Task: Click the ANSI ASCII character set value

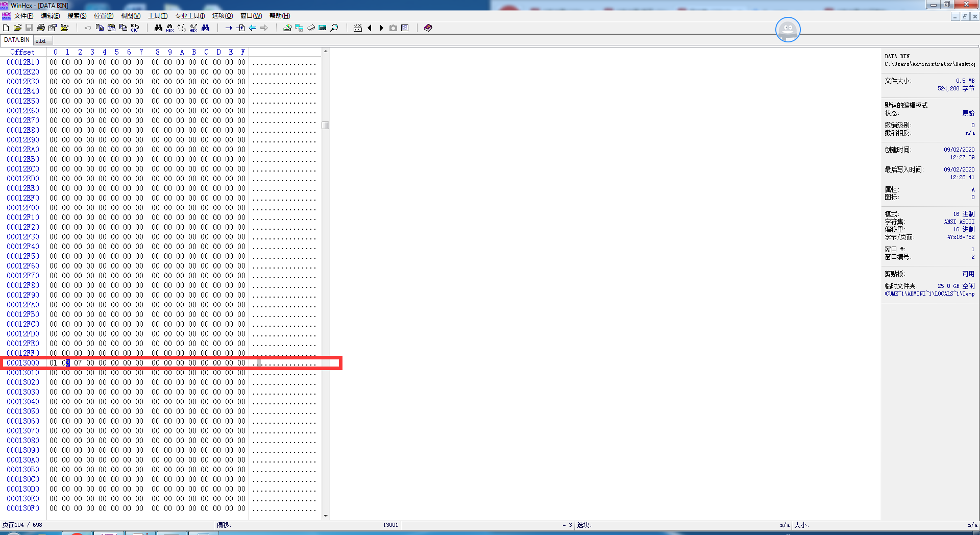Action: [x=959, y=222]
